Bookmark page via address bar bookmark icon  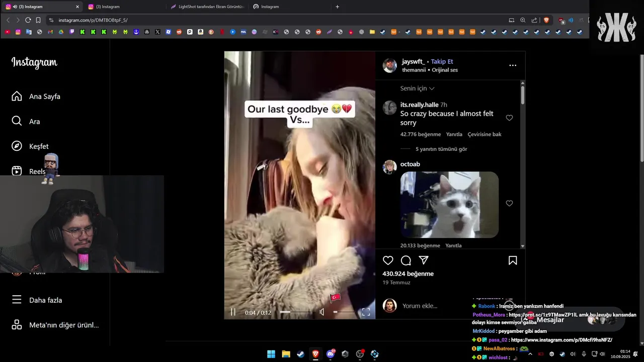click(38, 20)
